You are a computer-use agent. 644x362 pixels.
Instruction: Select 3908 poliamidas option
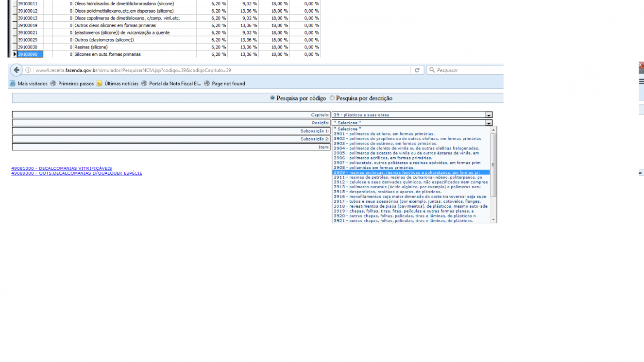tap(411, 167)
